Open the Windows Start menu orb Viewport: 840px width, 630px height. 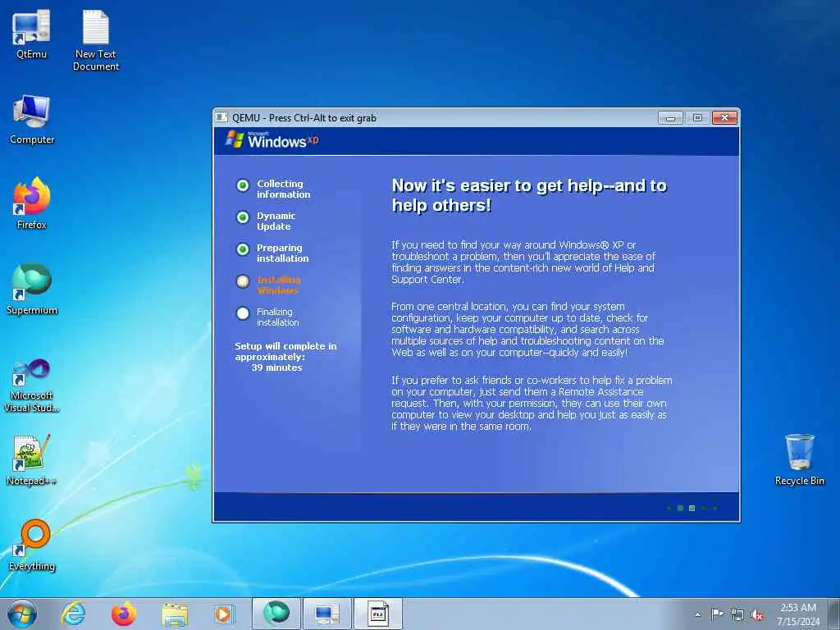coord(22,614)
